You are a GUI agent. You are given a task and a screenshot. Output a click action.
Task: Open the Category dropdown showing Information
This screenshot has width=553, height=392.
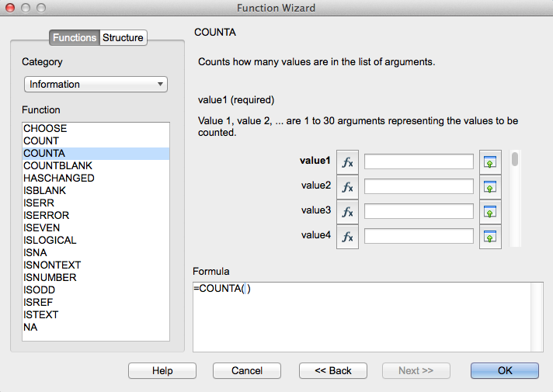click(x=96, y=84)
